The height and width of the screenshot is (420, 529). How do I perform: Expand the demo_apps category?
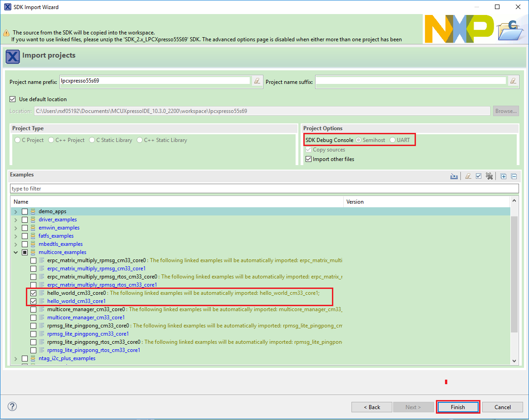(16, 211)
